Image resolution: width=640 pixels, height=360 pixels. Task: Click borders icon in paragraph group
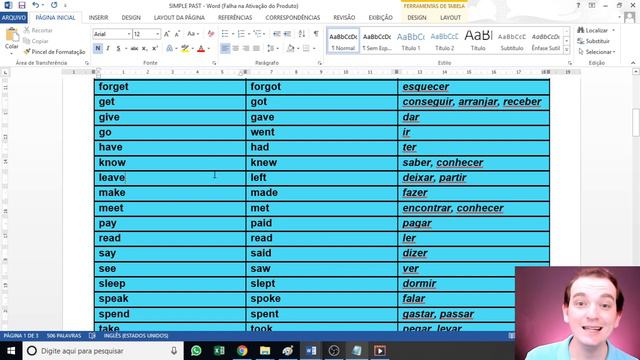(306, 49)
